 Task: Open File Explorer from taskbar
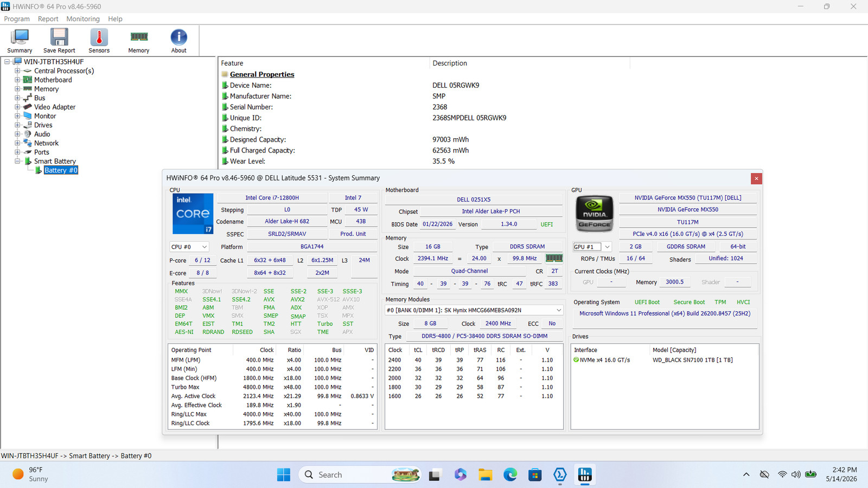[x=485, y=475]
